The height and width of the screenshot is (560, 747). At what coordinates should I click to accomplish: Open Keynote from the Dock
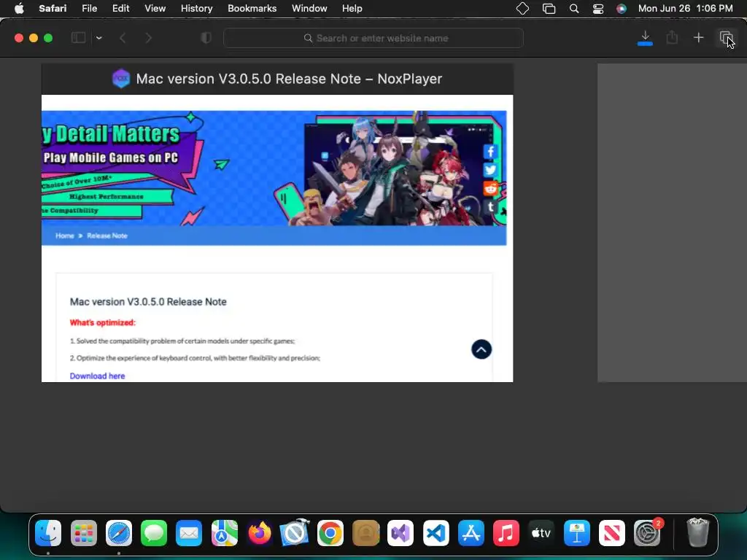pos(576,533)
